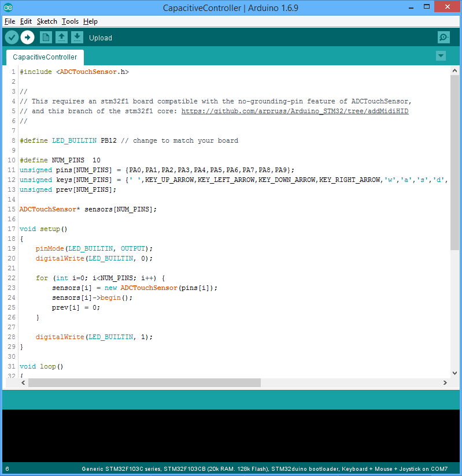The image size is (462, 476).
Task: Click KEY_RIGHT_ARROW in the keys array
Action: pyautogui.click(x=350, y=180)
